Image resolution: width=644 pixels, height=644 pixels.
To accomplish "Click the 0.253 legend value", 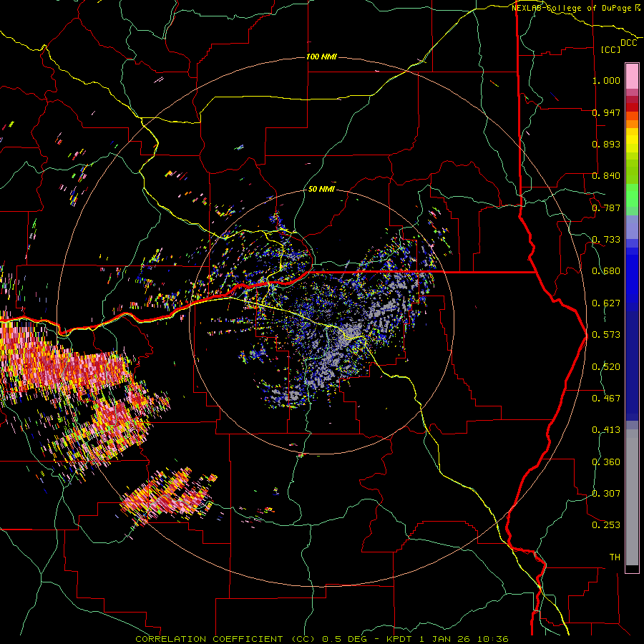I will tap(606, 525).
